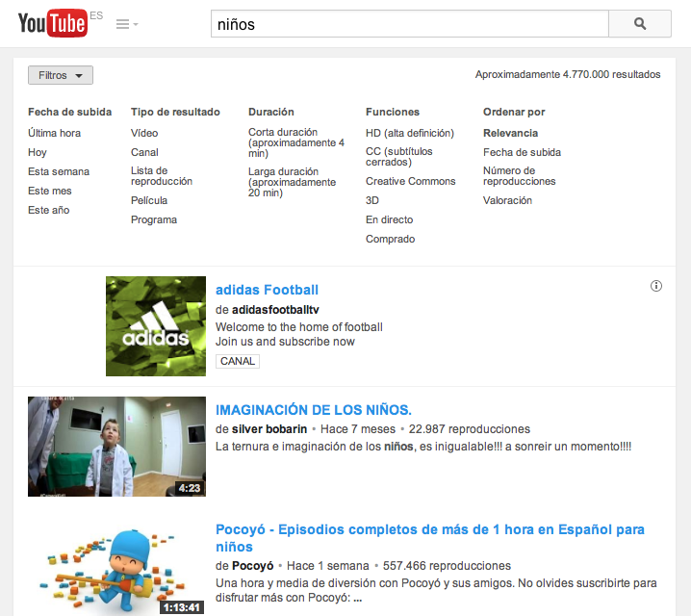Choose Vídeo result type
Screen dimensions: 691x616
(x=144, y=133)
